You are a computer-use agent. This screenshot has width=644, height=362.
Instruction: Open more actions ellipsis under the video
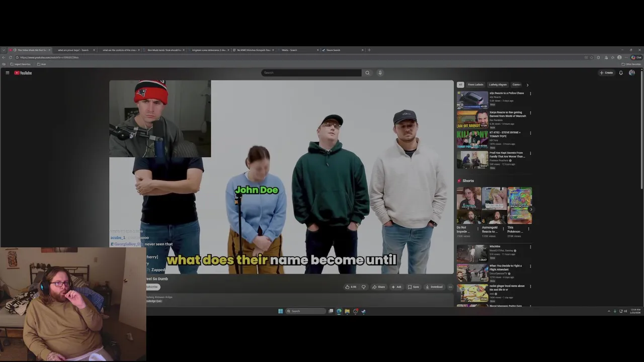tap(450, 287)
